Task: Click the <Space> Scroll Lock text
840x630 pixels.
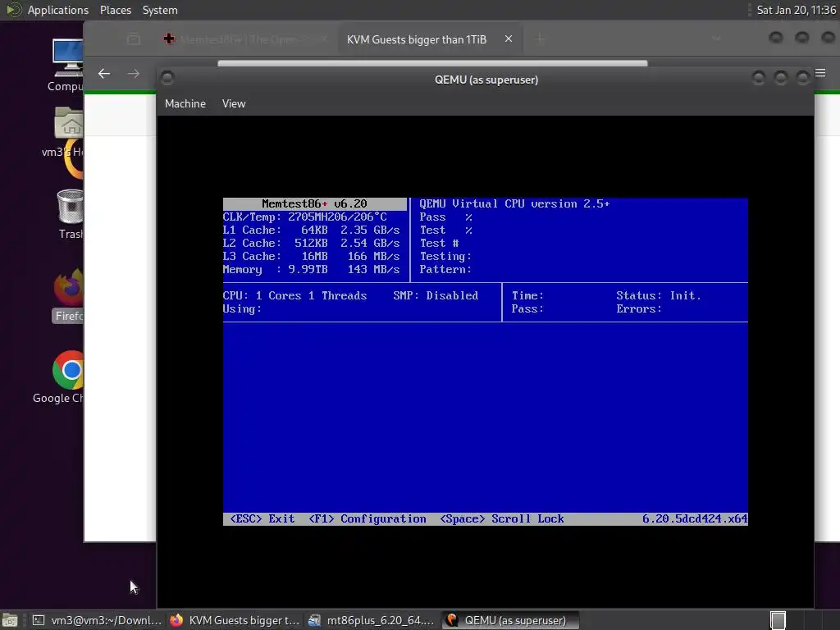Action: 502,518
